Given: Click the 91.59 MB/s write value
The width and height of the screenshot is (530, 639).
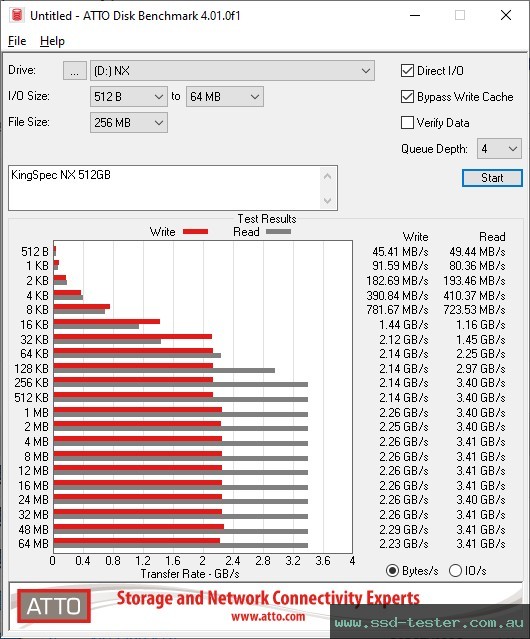Looking at the screenshot, I should tap(400, 266).
